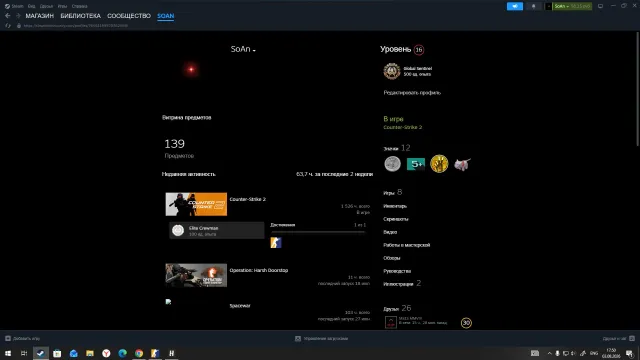Open the Игры menu
Screen dimensions: 640x360
click(x=62, y=6)
